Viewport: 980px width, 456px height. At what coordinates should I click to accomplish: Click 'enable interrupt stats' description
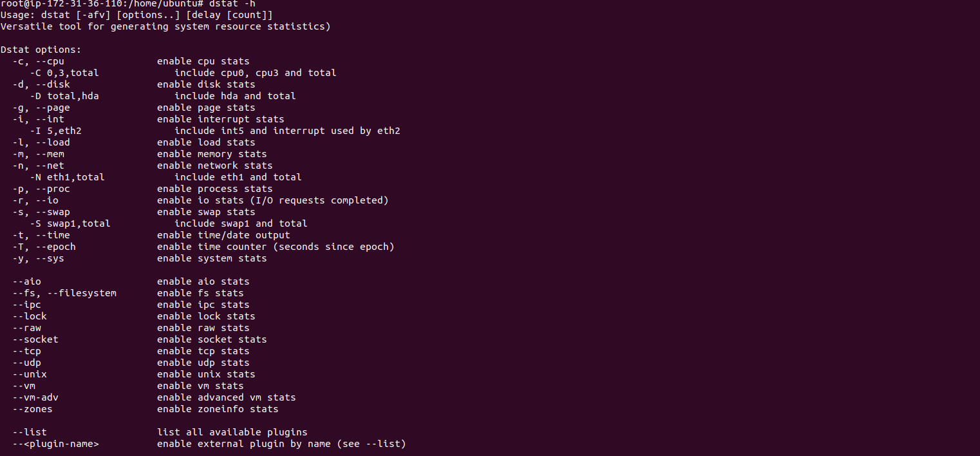pyautogui.click(x=220, y=119)
